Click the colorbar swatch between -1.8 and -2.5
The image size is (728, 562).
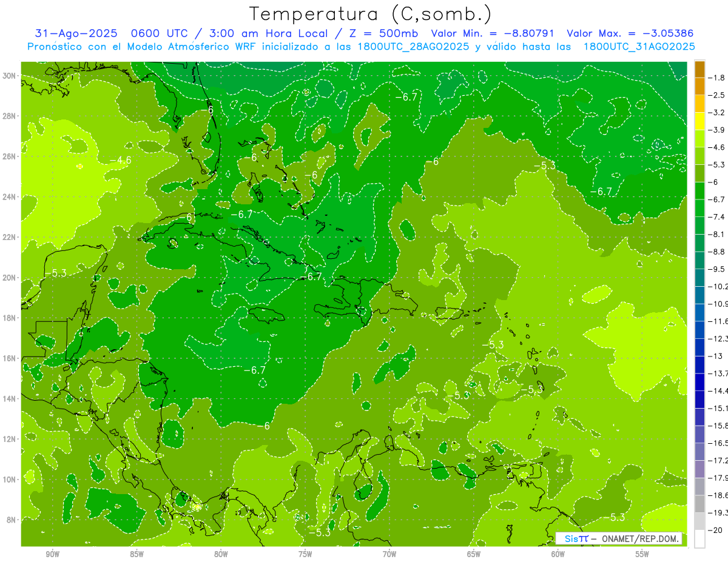699,86
